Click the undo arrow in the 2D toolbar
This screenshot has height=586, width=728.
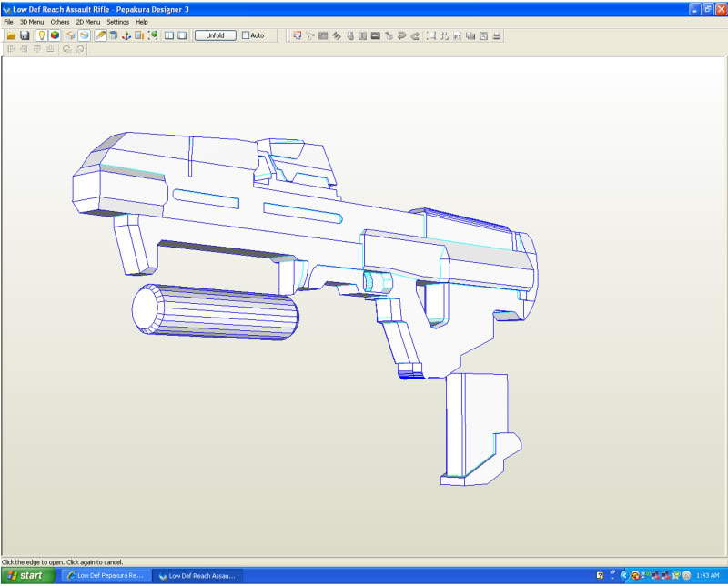[402, 35]
